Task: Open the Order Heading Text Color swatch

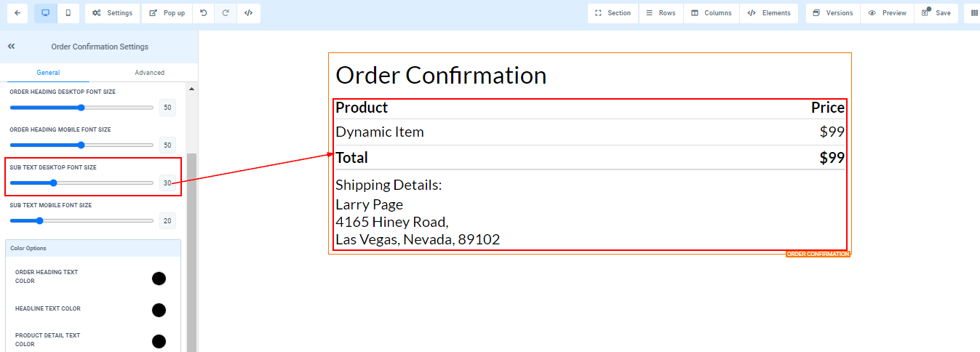Action: click(x=159, y=279)
